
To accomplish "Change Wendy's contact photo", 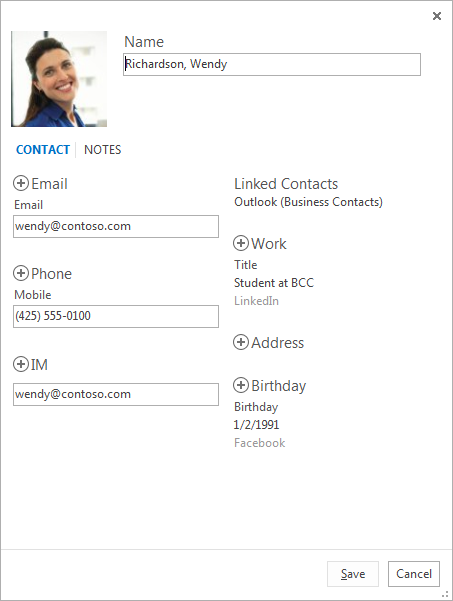I will coord(59,79).
